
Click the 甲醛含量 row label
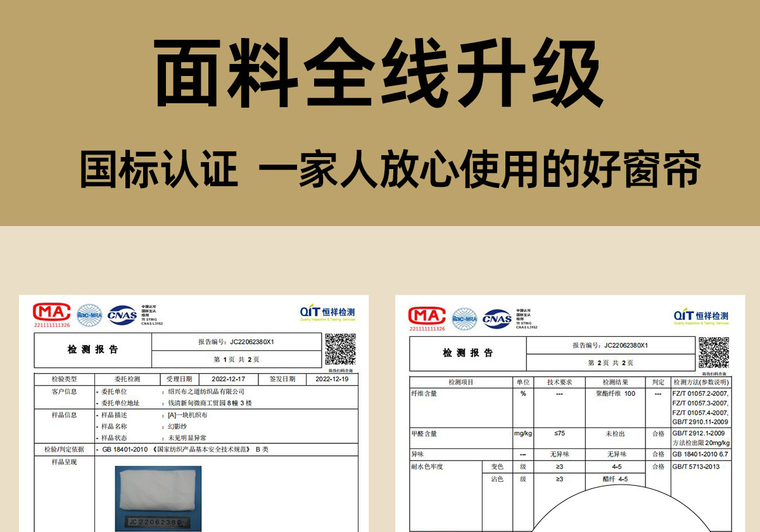(x=424, y=434)
